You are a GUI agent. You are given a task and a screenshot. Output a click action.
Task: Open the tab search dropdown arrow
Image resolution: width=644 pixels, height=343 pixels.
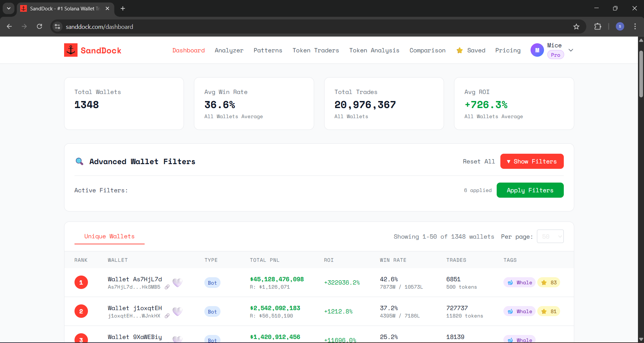point(9,8)
